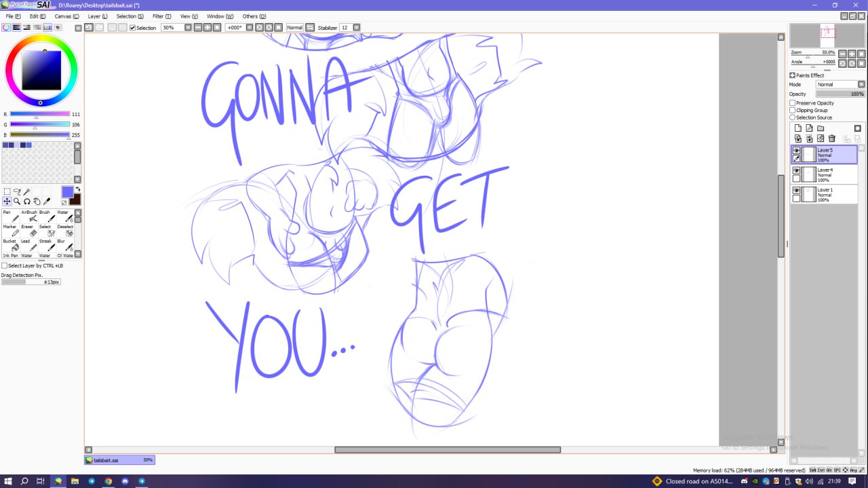
Task: Select the zoom magnifier tool
Action: 17,202
